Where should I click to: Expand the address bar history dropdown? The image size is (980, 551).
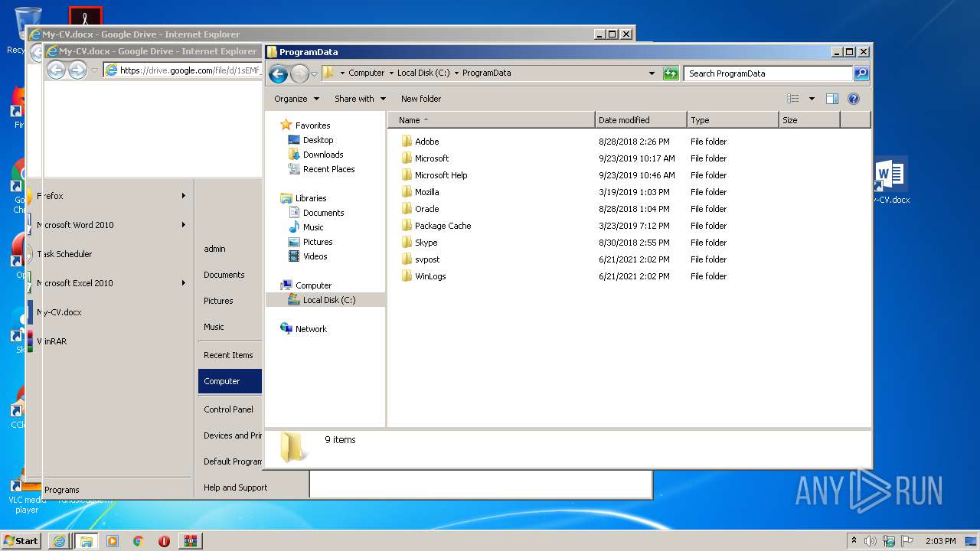click(x=652, y=73)
